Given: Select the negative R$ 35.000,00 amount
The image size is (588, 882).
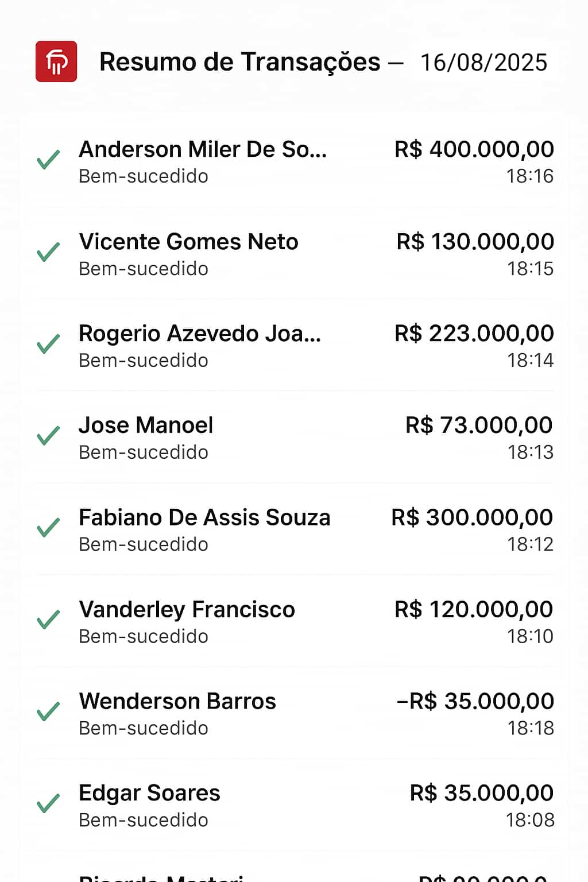Looking at the screenshot, I should (475, 701).
